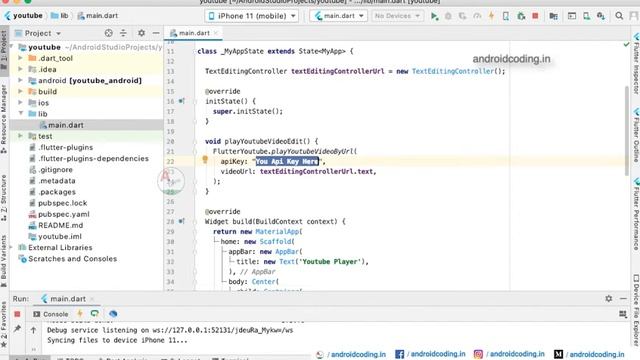
Task: Open the run anything terminal-window icon
Action: pyautogui.click(x=572, y=16)
